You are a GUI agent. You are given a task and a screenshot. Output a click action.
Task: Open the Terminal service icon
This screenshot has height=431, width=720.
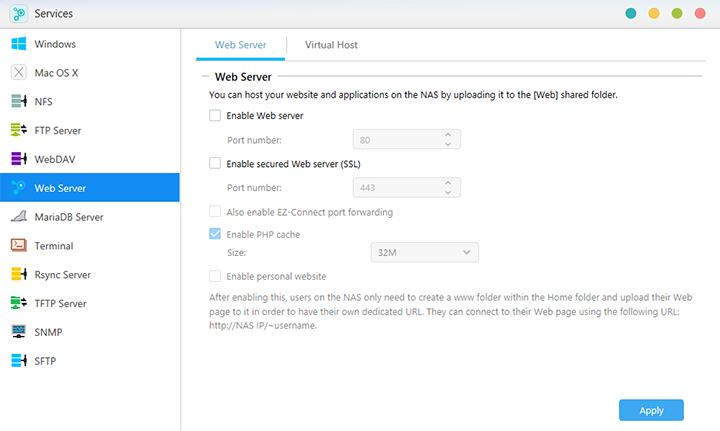click(18, 245)
